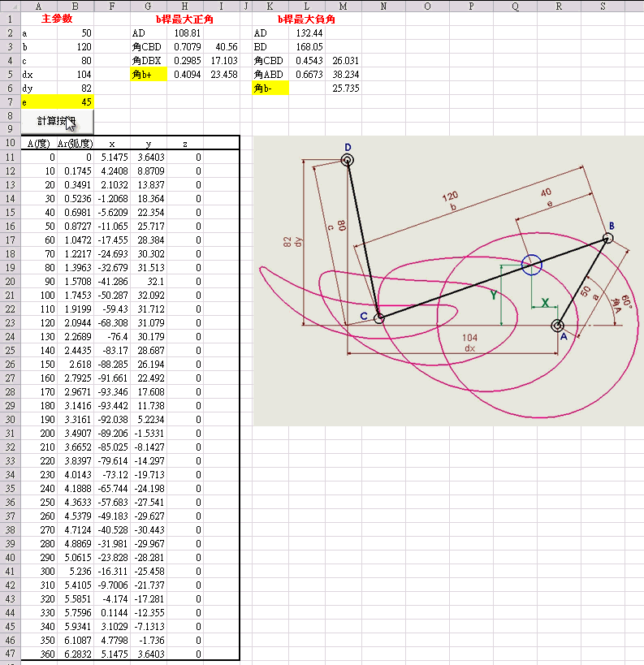The width and height of the screenshot is (644, 665).
Task: Select cell with y value -1.5331
Action: tap(148, 434)
